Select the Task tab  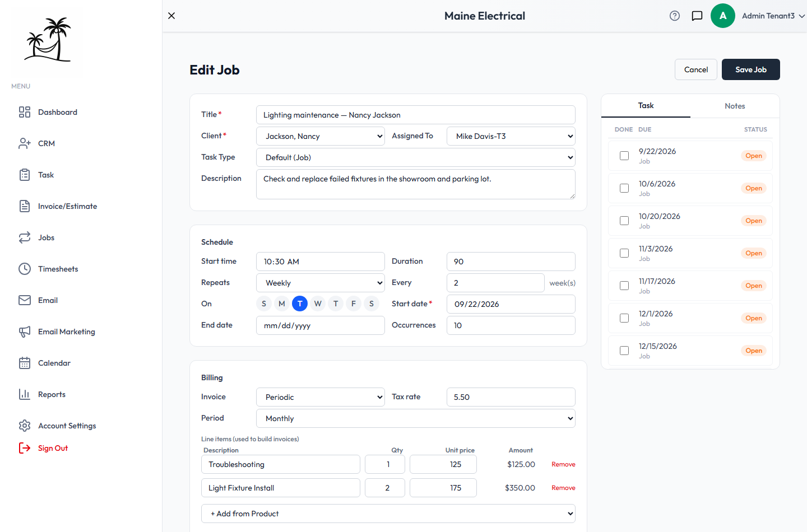click(646, 106)
